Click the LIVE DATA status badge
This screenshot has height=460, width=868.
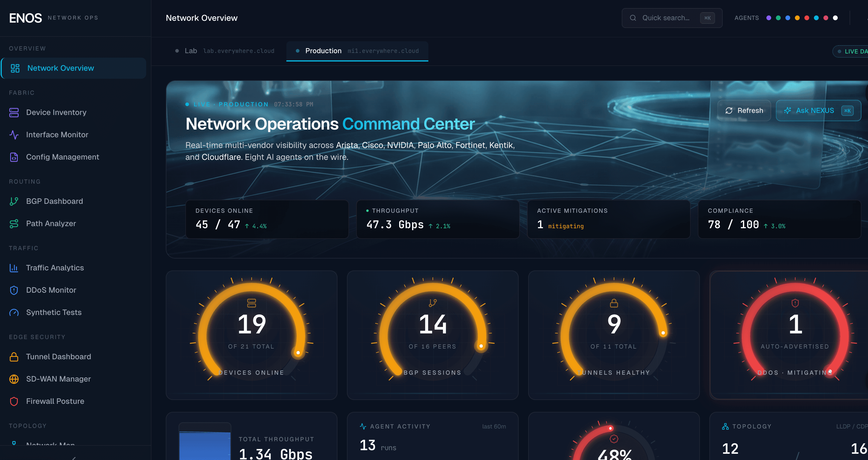tap(850, 52)
